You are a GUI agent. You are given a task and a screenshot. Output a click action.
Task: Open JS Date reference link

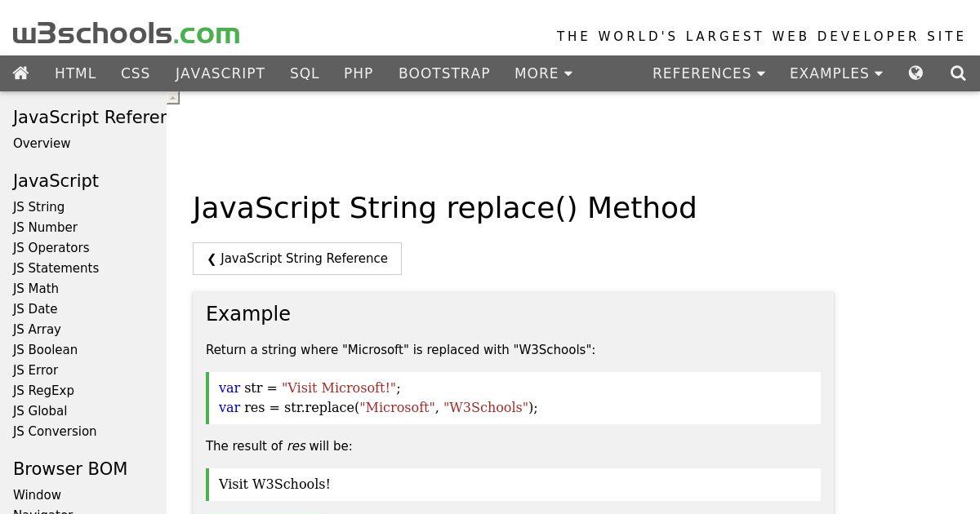tap(35, 309)
